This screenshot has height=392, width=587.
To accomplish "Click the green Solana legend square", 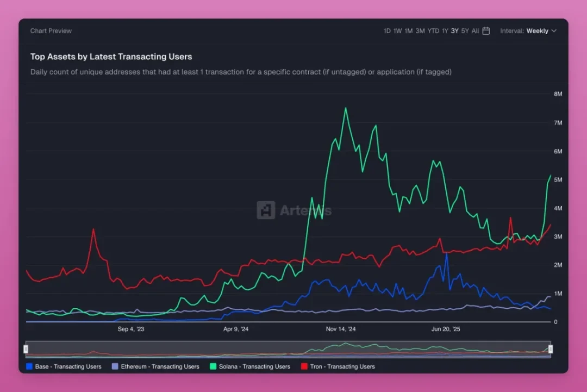I will pyautogui.click(x=214, y=366).
